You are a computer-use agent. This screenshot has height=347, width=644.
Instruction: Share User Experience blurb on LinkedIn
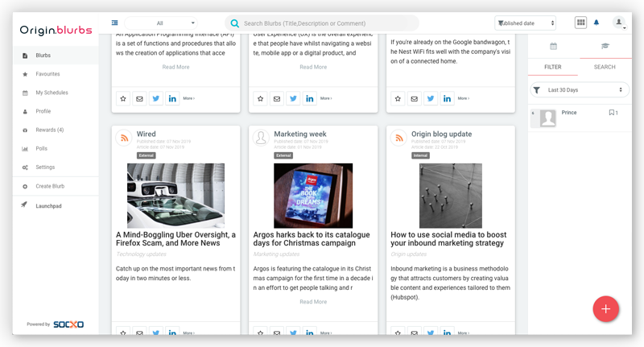coord(310,98)
